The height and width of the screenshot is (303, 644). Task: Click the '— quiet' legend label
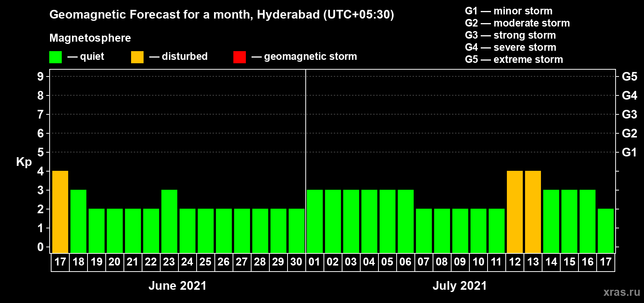pyautogui.click(x=86, y=56)
